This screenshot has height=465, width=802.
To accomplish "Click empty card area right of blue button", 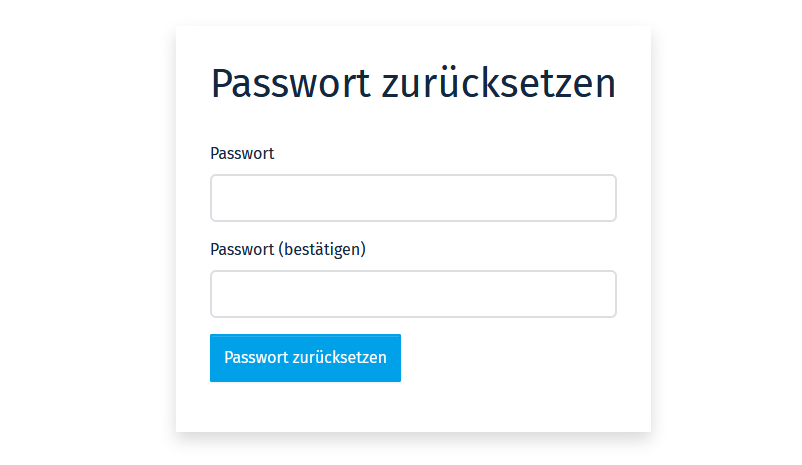I will click(x=511, y=358).
